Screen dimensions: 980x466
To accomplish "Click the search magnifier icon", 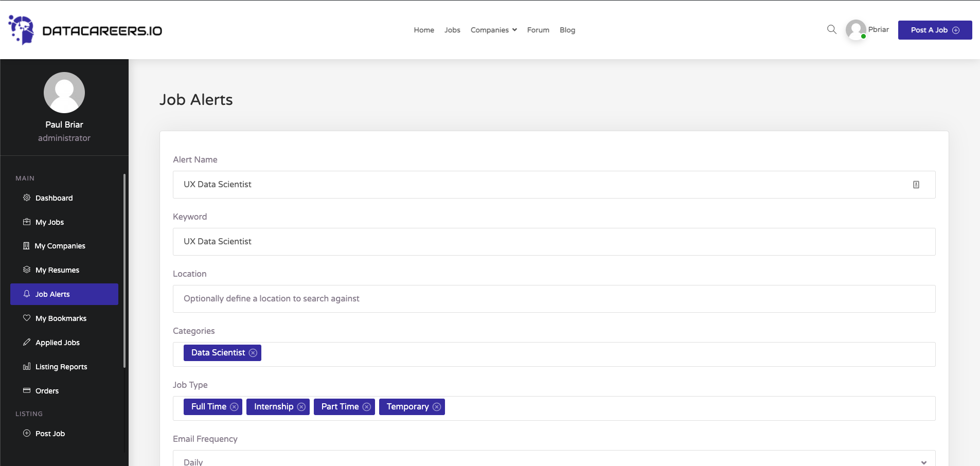I will coord(831,30).
